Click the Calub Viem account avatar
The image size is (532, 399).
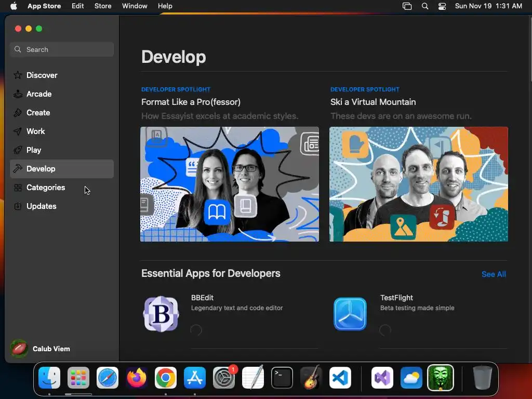click(x=19, y=349)
